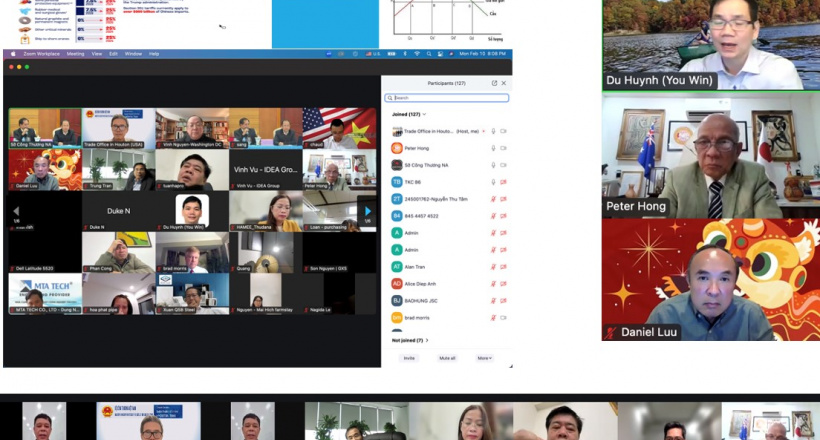Go to previous gallery page arrow
This screenshot has height=440, width=820.
[x=15, y=211]
